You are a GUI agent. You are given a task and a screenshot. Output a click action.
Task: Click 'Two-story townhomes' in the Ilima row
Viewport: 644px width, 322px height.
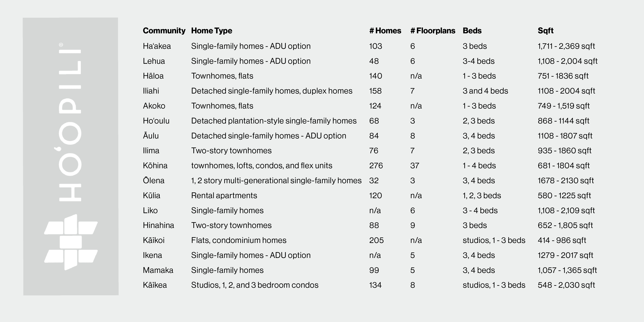231,151
